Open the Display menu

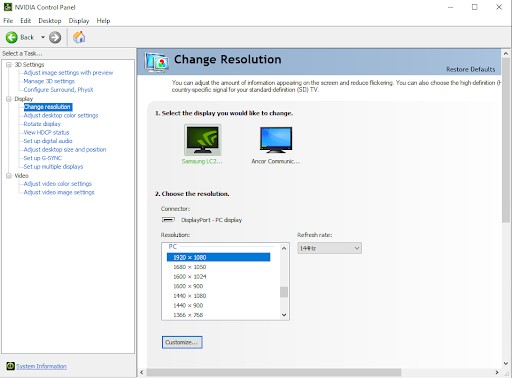[79, 21]
